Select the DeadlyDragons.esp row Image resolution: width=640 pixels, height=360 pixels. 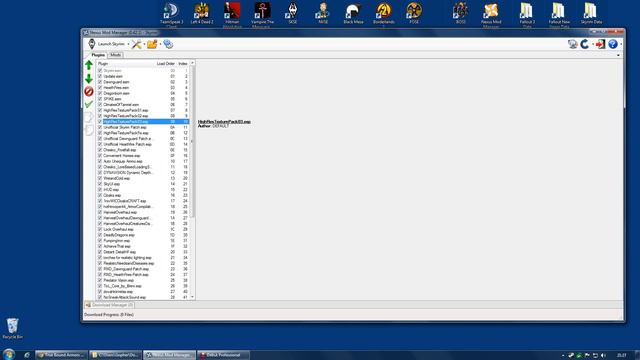(143, 235)
